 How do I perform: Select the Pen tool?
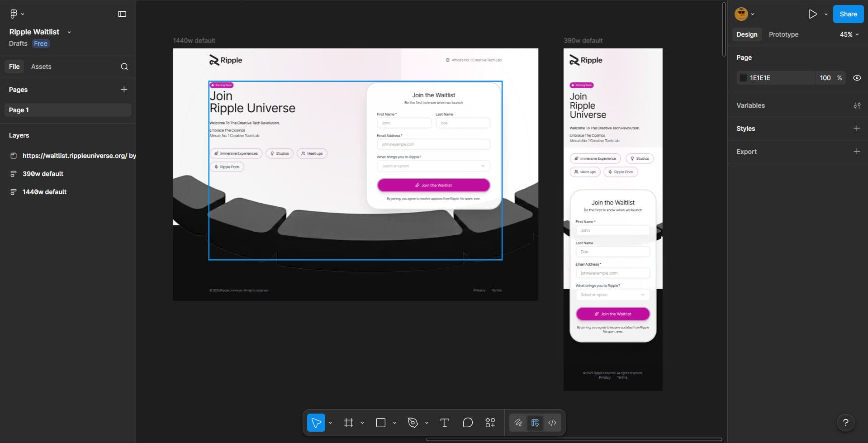413,423
